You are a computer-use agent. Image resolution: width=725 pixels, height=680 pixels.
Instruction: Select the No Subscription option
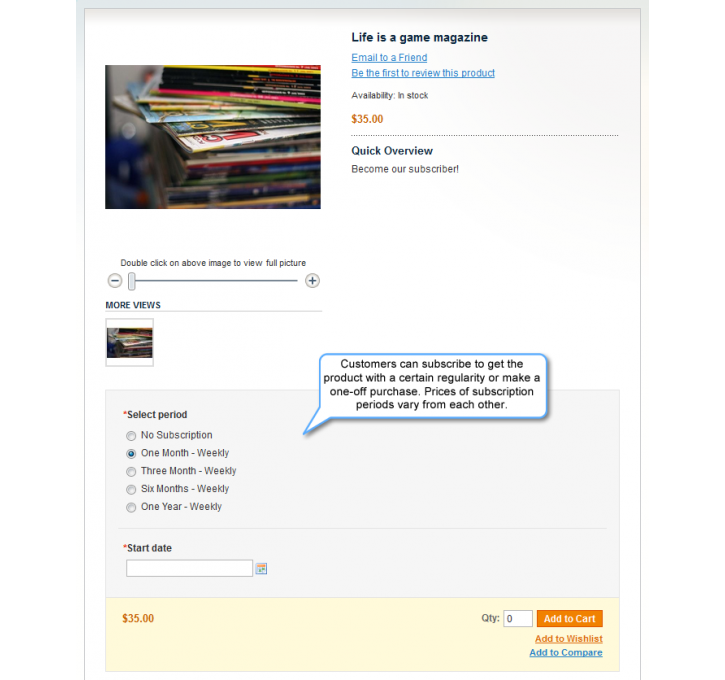131,435
